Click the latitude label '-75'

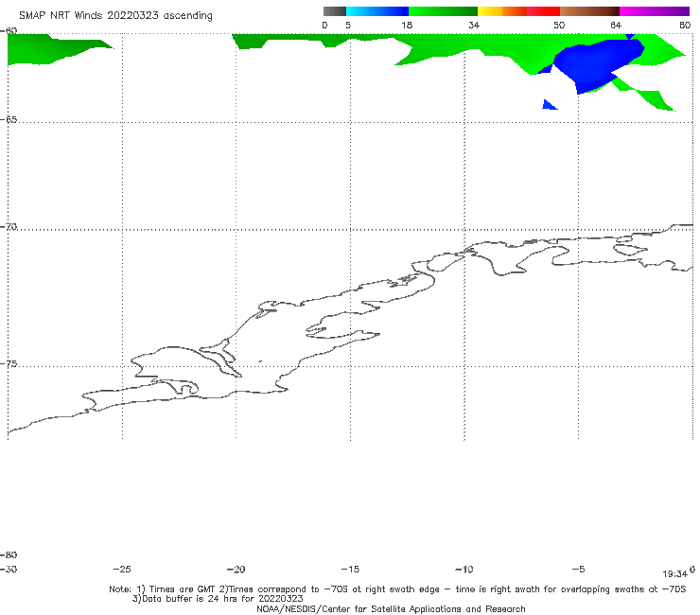9,364
